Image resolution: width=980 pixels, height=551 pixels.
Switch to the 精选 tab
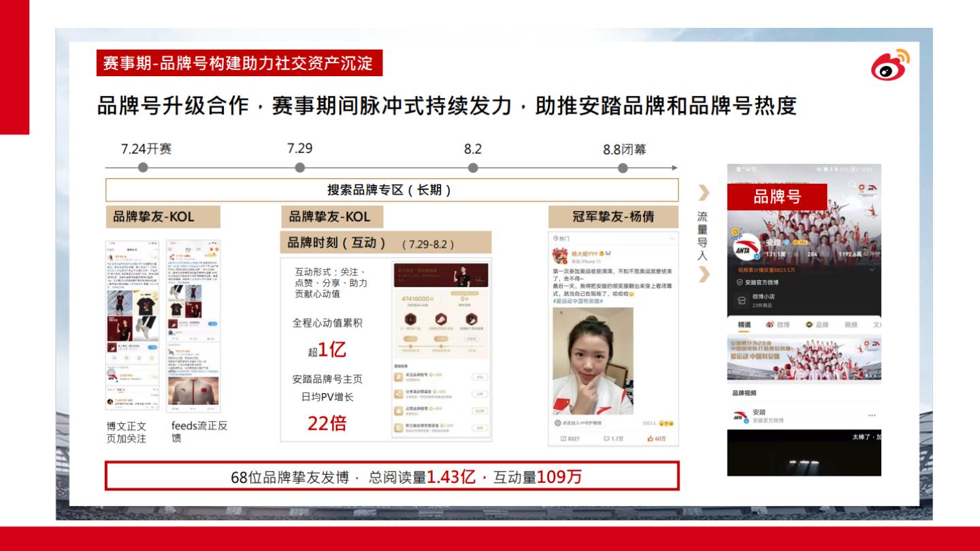(745, 325)
